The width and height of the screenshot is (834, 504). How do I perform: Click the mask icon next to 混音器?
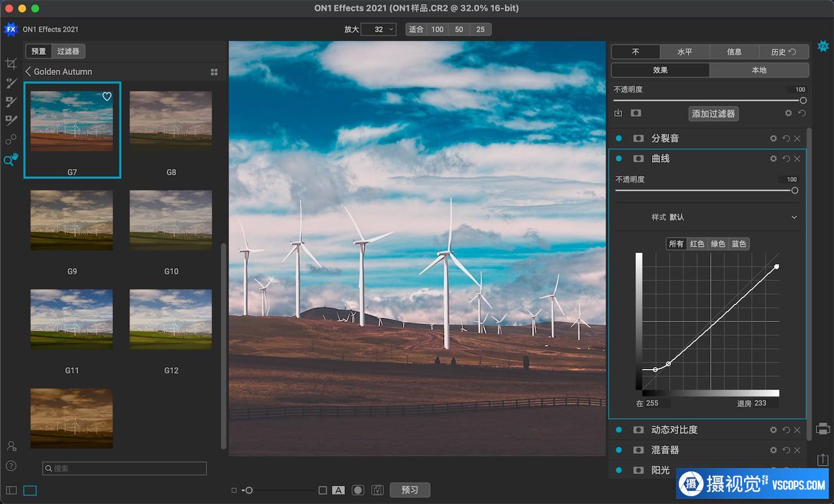tap(638, 451)
